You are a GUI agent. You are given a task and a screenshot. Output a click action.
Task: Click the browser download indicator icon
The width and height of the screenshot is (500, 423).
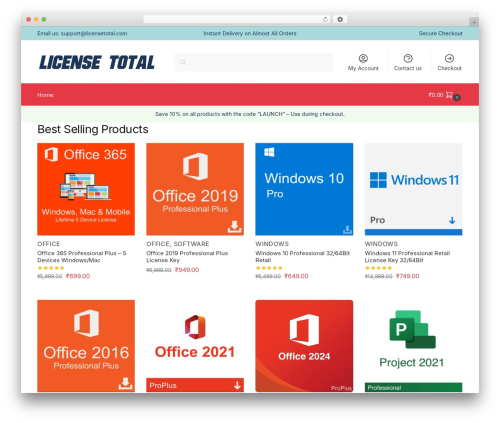(340, 19)
